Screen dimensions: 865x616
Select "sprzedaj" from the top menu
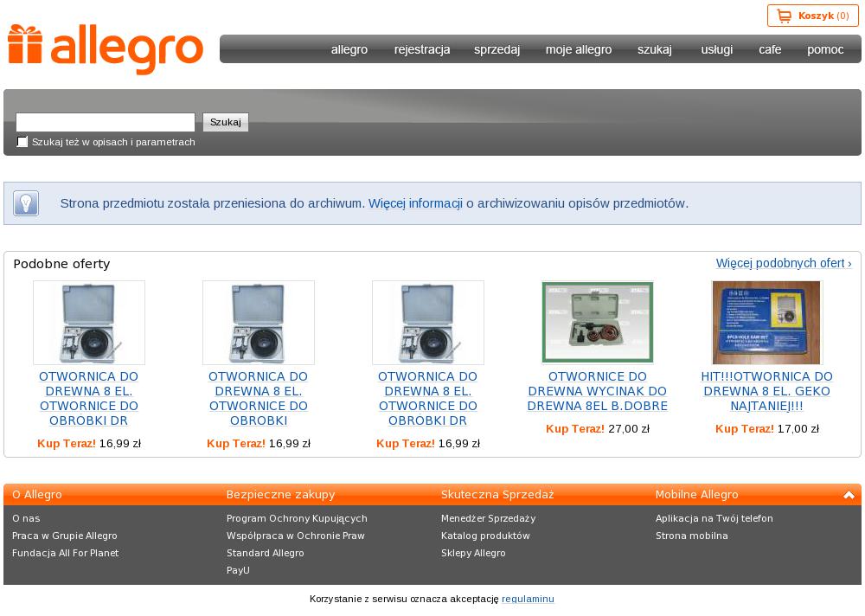point(497,49)
